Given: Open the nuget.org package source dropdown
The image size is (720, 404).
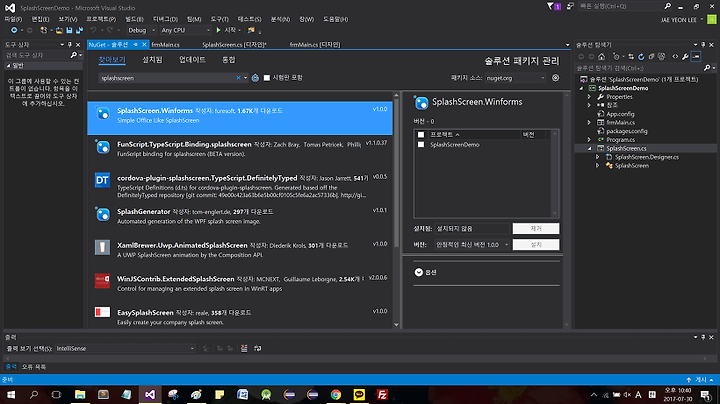Looking at the screenshot, I should 516,78.
